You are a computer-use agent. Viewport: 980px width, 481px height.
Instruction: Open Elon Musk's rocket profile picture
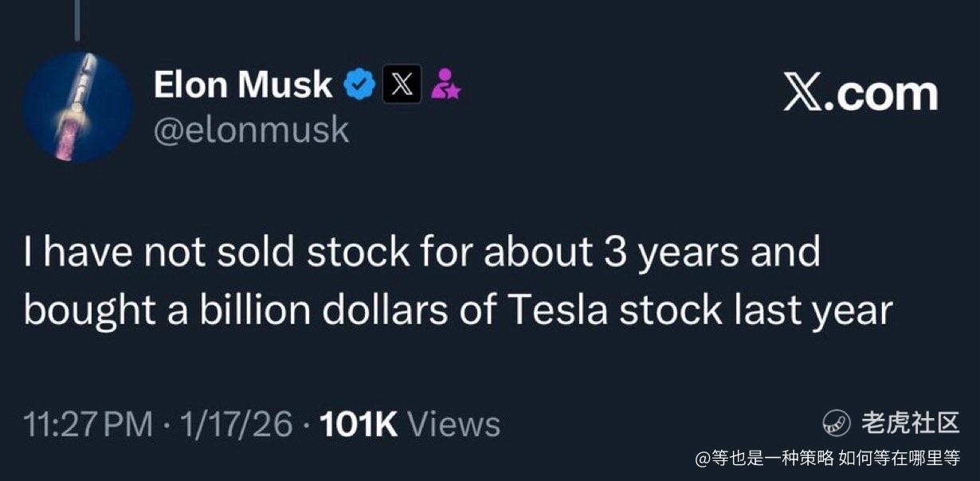point(77,107)
